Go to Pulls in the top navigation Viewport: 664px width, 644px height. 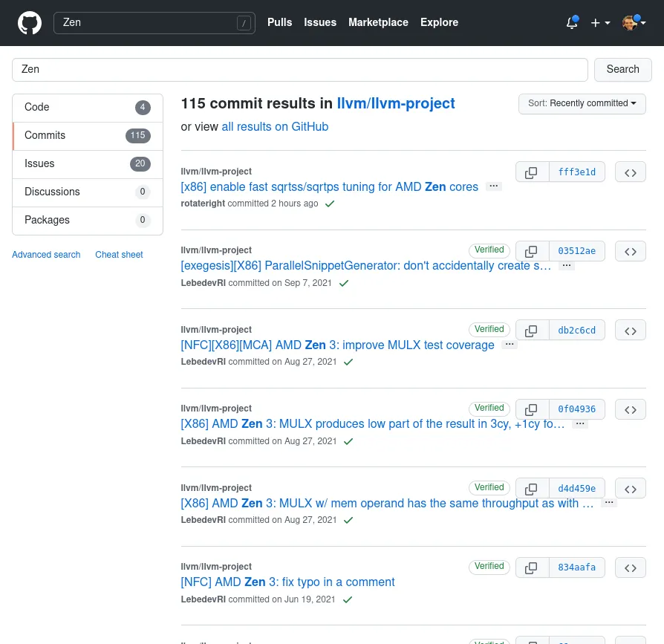click(x=280, y=22)
